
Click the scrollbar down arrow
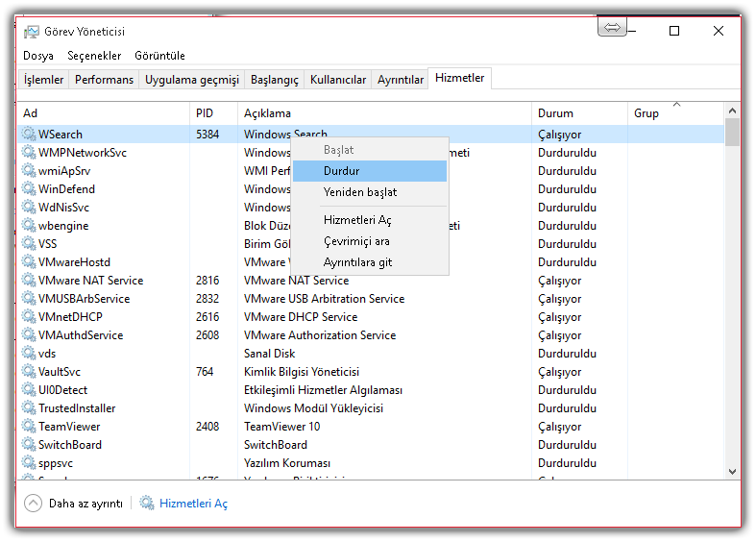(732, 472)
